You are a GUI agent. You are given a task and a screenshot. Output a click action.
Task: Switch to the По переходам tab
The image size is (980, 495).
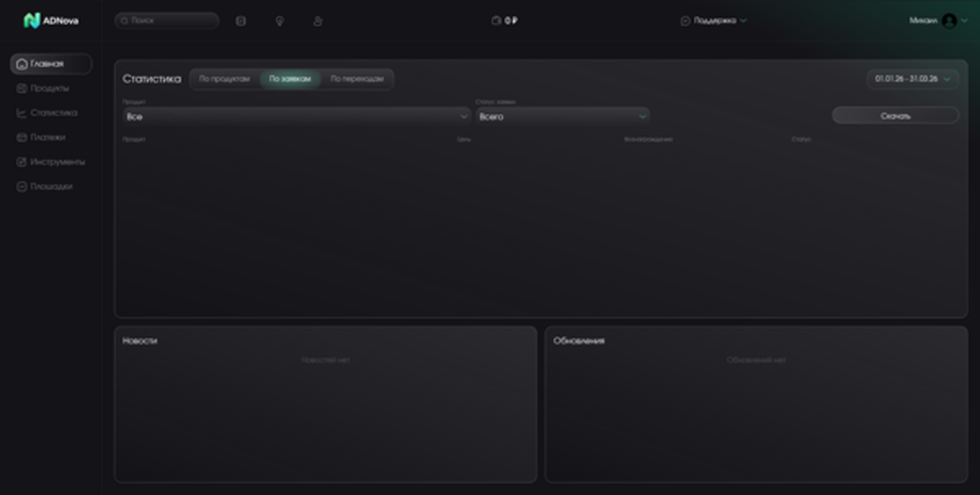coord(357,79)
